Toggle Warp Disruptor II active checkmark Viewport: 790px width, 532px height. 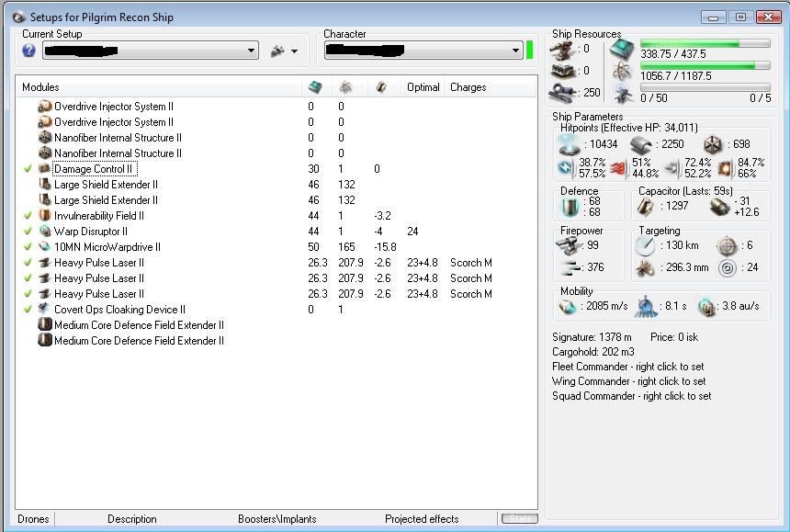click(28, 232)
